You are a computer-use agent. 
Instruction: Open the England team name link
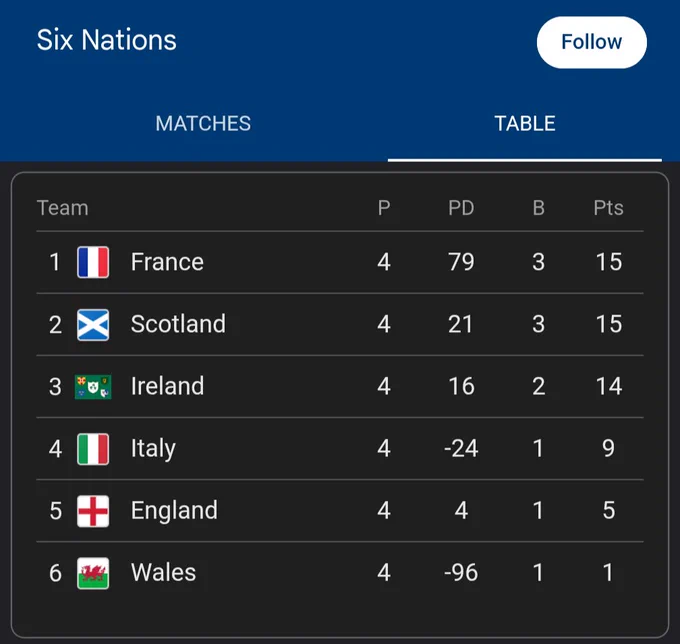coord(174,511)
